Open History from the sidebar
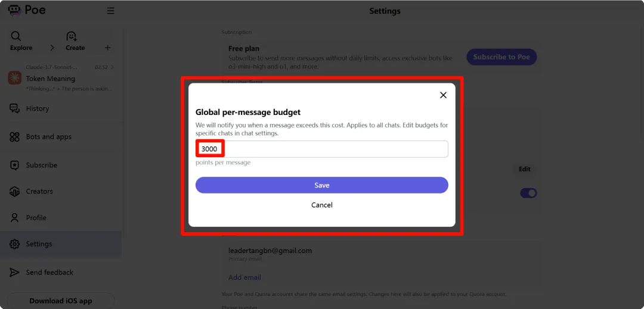The width and height of the screenshot is (644, 309). click(37, 108)
